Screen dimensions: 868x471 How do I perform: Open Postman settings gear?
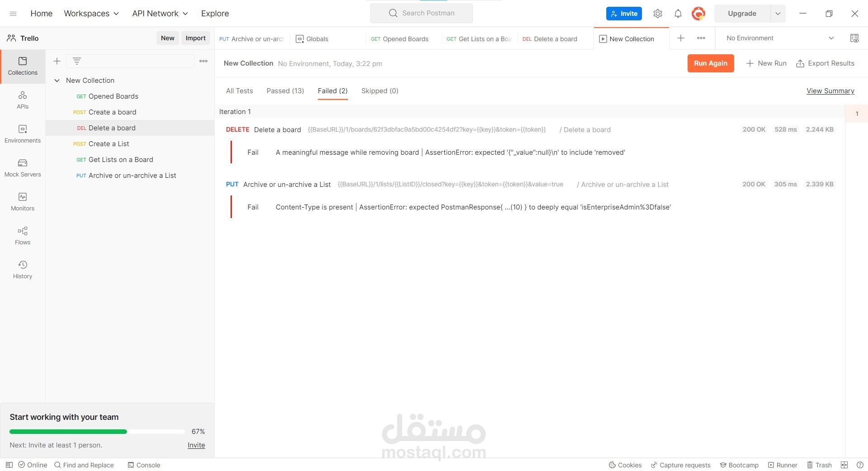point(658,14)
